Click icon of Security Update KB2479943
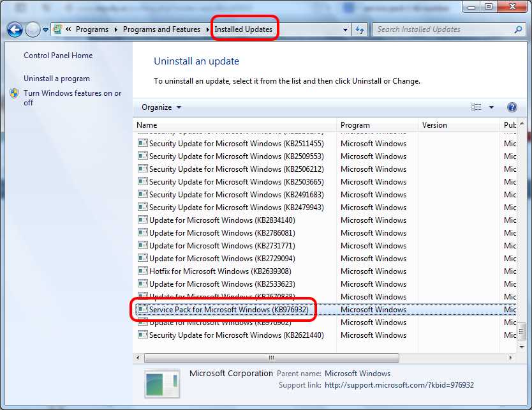 (142, 207)
